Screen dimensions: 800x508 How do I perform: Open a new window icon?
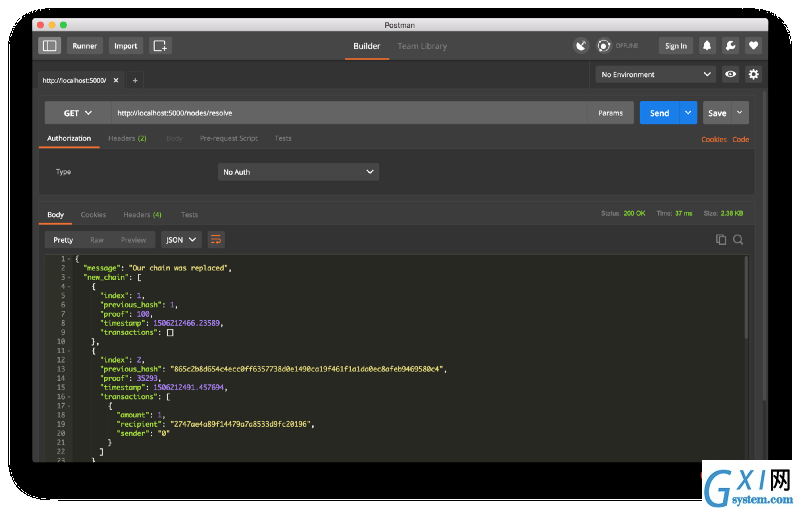160,45
